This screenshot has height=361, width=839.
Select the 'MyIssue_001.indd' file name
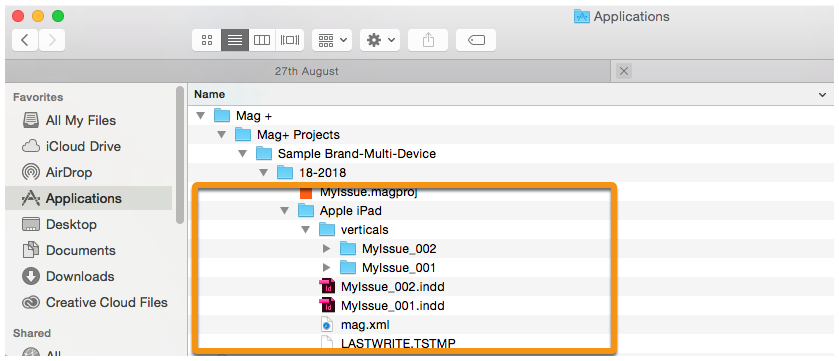(x=393, y=306)
